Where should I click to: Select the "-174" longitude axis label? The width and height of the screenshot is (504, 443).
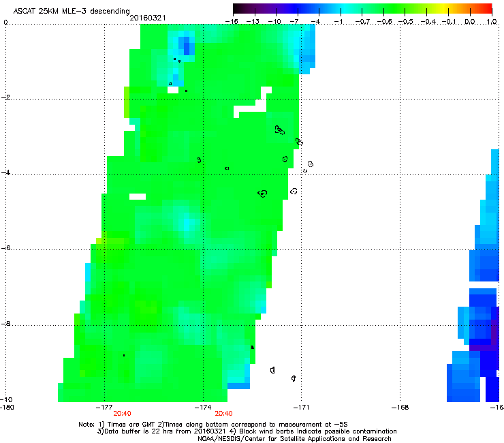203,407
